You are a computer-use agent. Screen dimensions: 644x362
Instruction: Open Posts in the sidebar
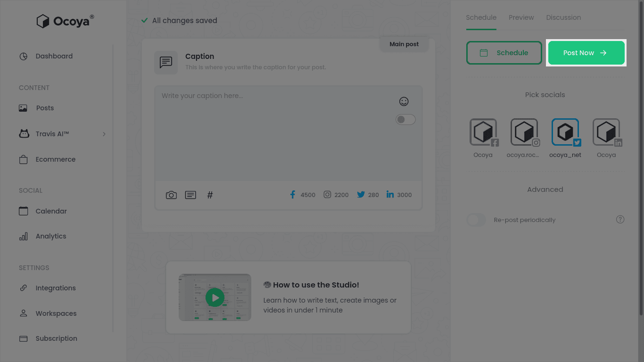coord(45,108)
